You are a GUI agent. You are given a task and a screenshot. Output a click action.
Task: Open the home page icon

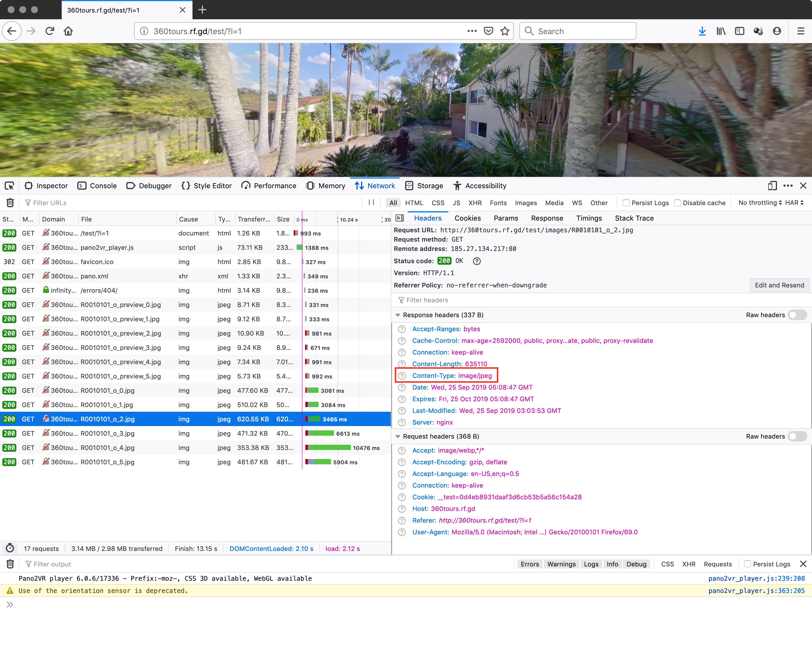click(68, 31)
